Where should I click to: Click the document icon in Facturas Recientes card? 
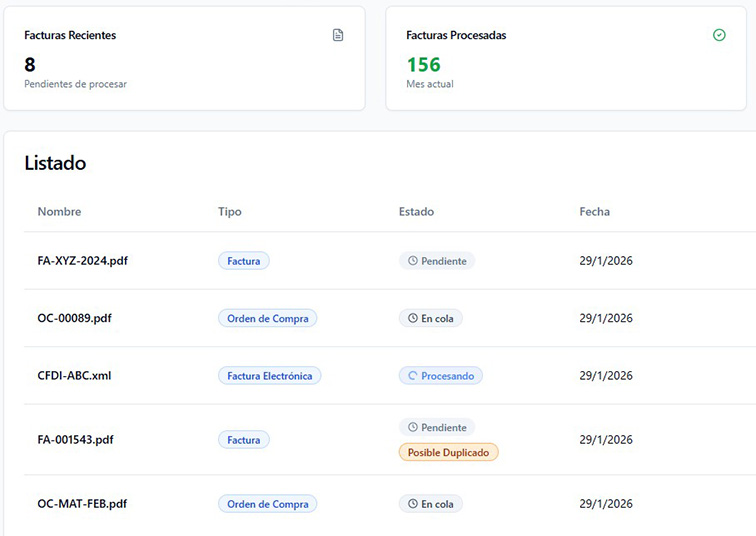[x=338, y=35]
